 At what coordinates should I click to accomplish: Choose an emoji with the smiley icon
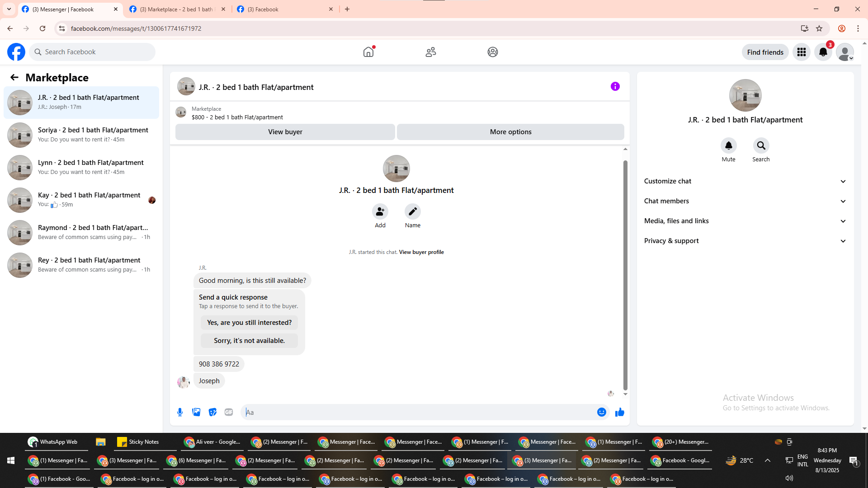pos(601,412)
